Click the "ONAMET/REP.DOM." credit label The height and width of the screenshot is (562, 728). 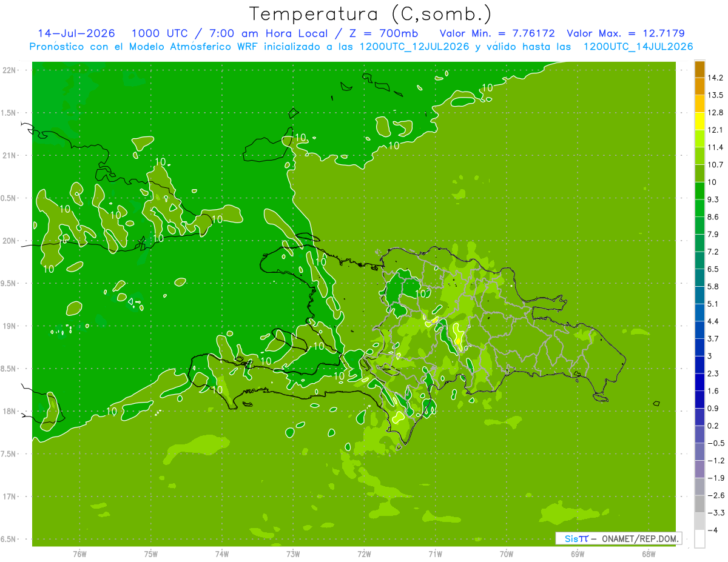point(639,538)
